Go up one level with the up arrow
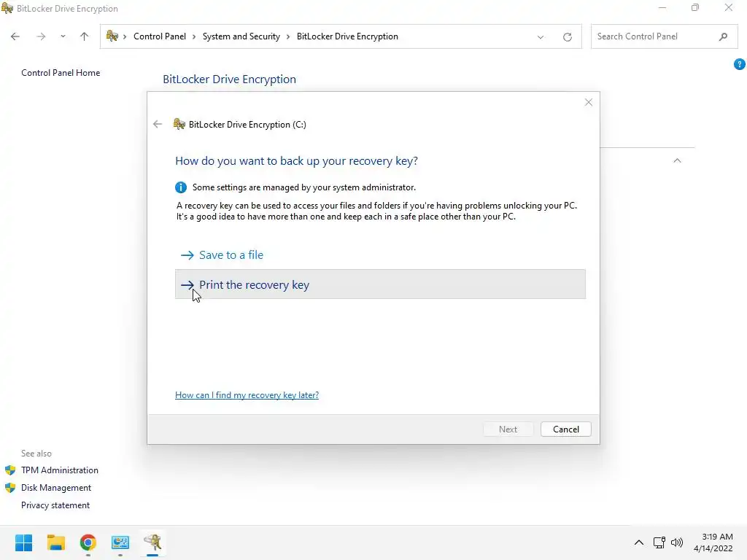The height and width of the screenshot is (560, 747). [x=85, y=36]
